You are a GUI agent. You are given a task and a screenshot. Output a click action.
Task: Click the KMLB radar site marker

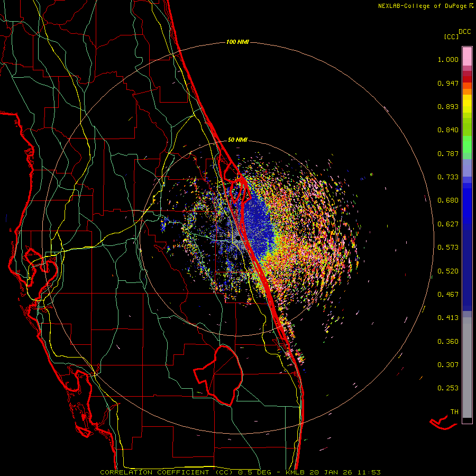click(237, 239)
